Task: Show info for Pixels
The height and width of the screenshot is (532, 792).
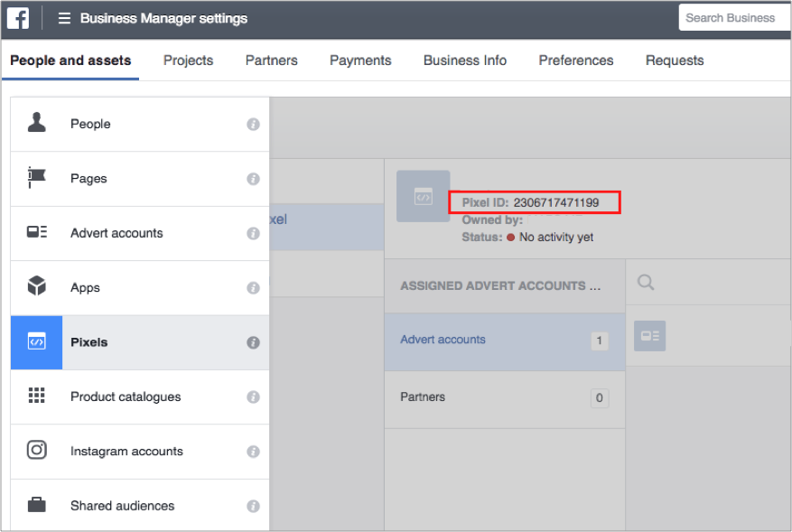Action: click(x=253, y=342)
